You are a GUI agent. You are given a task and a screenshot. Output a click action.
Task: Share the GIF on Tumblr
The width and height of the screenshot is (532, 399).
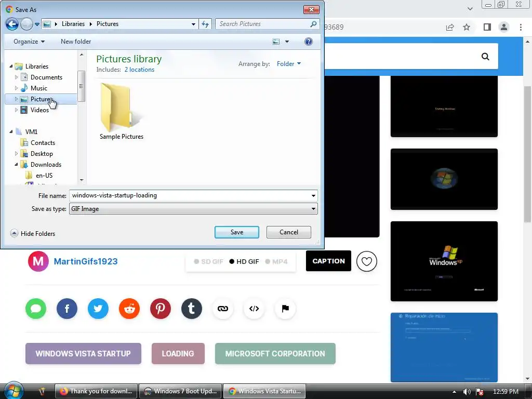tap(192, 309)
